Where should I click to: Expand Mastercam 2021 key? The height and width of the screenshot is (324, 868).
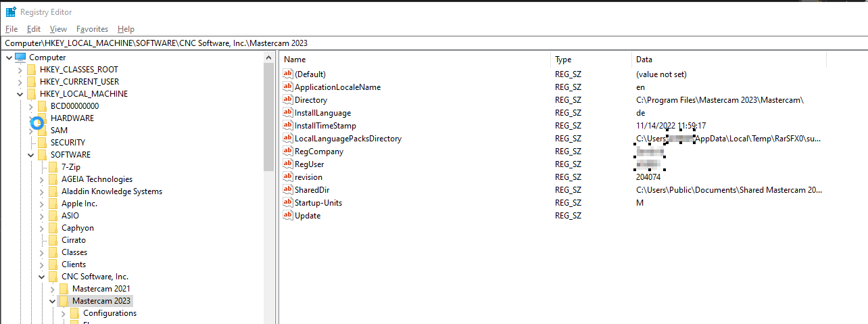tap(51, 289)
